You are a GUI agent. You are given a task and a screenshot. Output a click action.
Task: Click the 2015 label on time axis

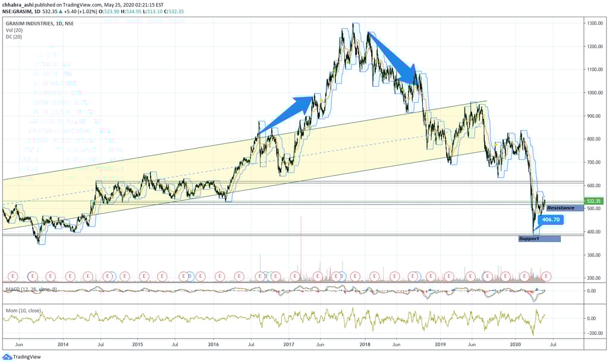(x=137, y=344)
